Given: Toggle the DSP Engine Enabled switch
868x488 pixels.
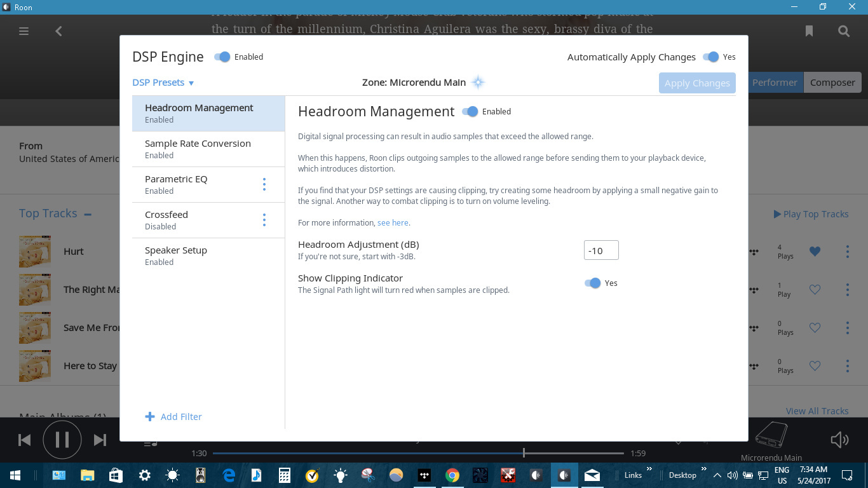Looking at the screenshot, I should coord(222,57).
